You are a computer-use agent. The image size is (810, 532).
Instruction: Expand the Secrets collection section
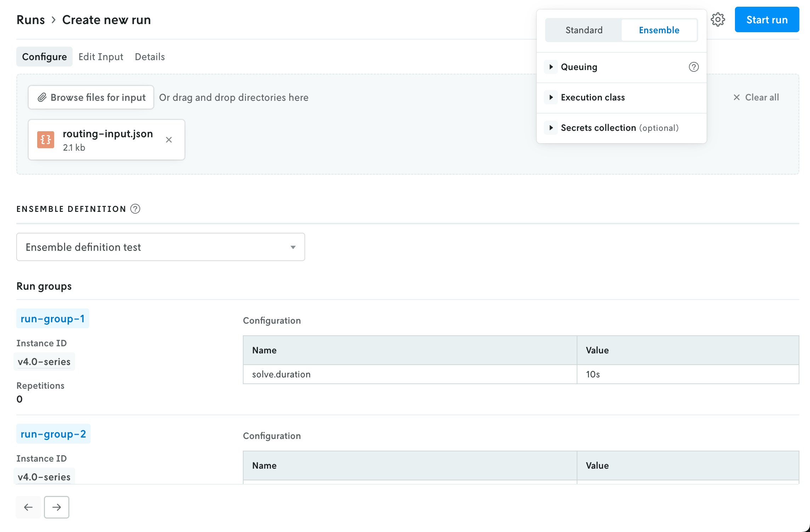551,128
